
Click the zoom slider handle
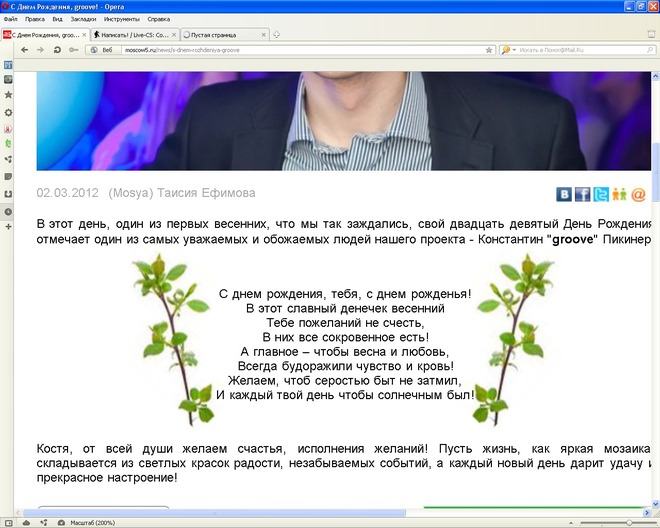pos(629,523)
